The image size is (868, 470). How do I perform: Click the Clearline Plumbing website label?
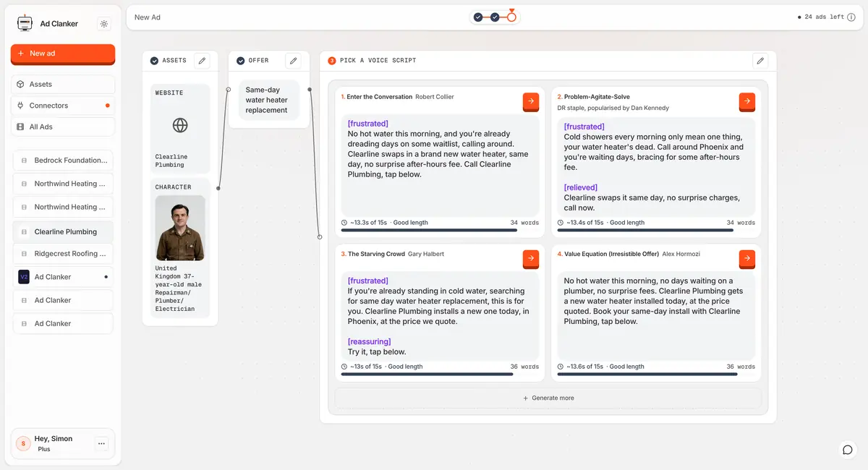[171, 161]
